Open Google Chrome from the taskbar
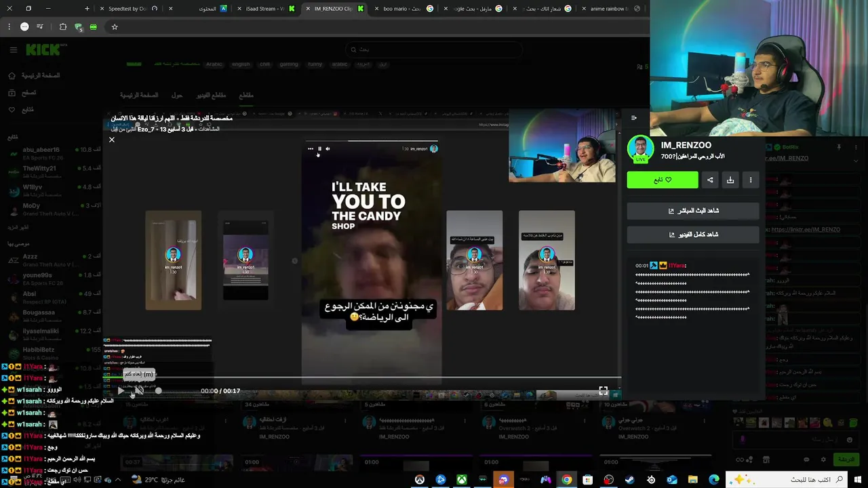This screenshot has width=868, height=488. 567,480
